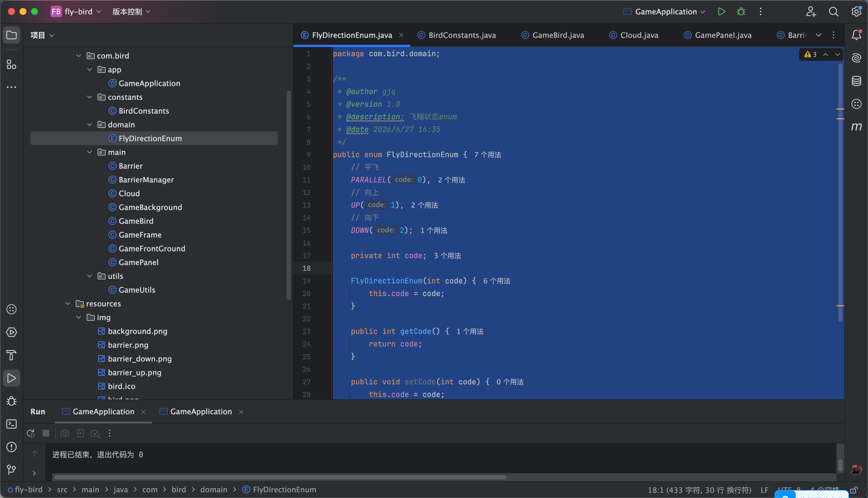Select barrier_down.png file in tree
868x498 pixels.
(x=139, y=359)
